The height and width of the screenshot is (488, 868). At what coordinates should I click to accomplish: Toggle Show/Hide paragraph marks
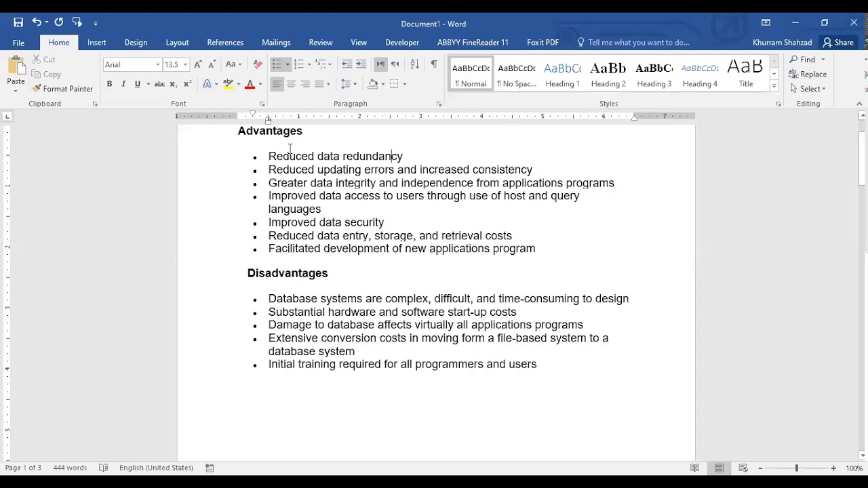coord(434,64)
